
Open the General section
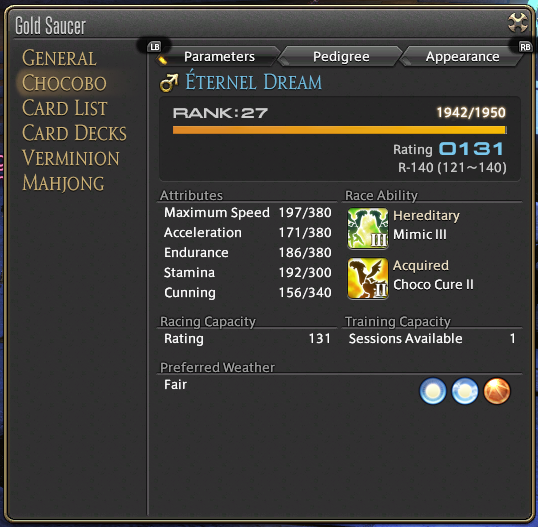(x=59, y=58)
